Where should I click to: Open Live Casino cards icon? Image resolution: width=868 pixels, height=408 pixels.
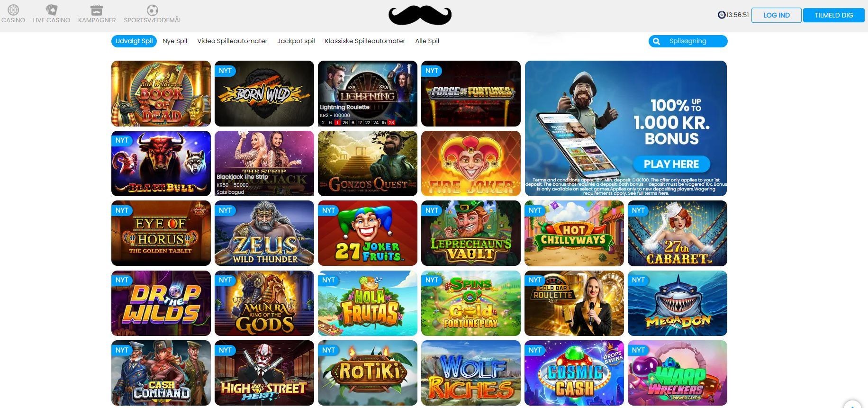52,9
